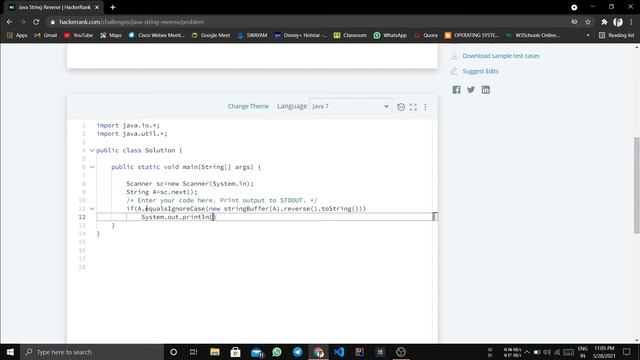640x360 pixels.
Task: Share the challenge on LinkedIn
Action: pos(486,90)
